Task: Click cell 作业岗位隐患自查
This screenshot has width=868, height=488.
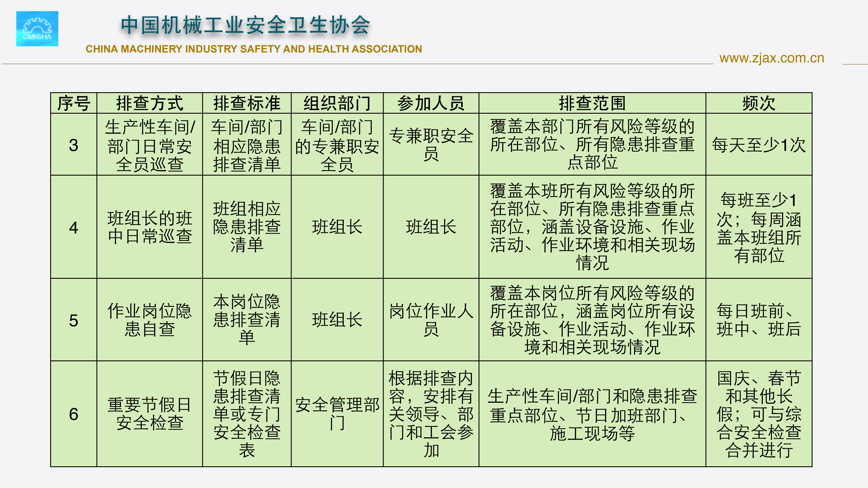Action: coord(150,320)
